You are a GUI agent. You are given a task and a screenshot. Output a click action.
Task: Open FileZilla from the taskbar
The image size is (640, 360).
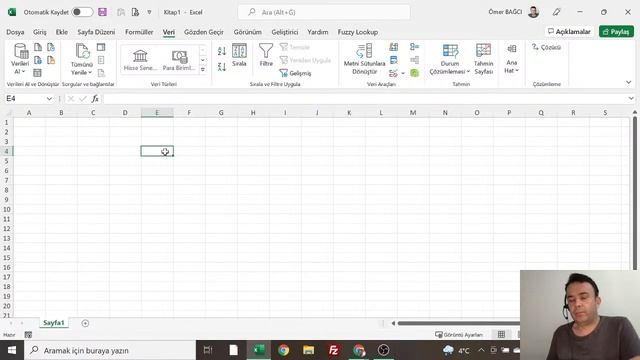333,350
